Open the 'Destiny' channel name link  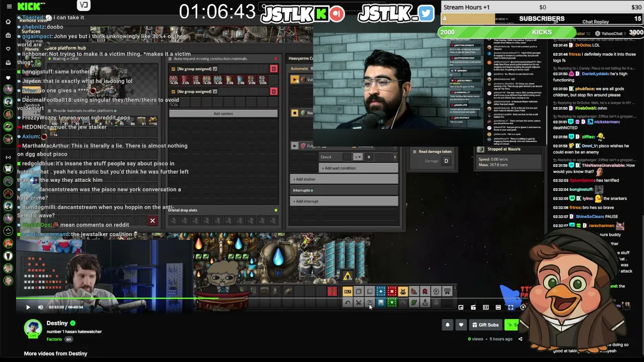point(57,323)
